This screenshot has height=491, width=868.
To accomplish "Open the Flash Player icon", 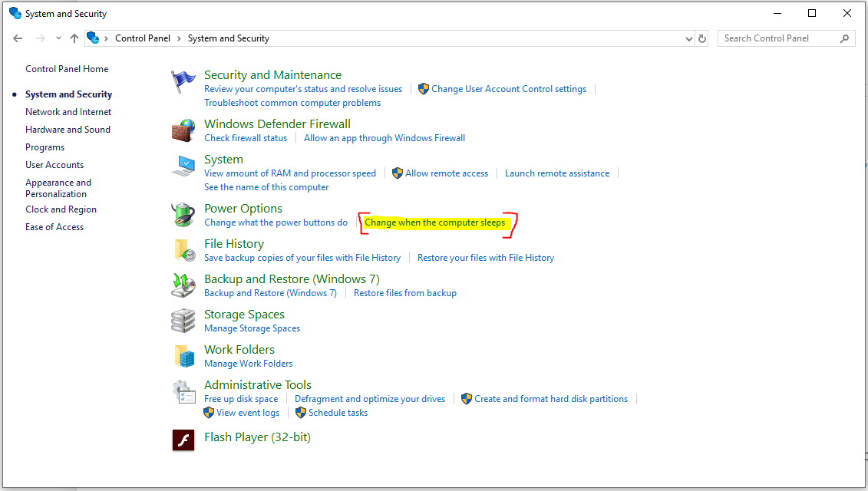I will click(x=183, y=440).
